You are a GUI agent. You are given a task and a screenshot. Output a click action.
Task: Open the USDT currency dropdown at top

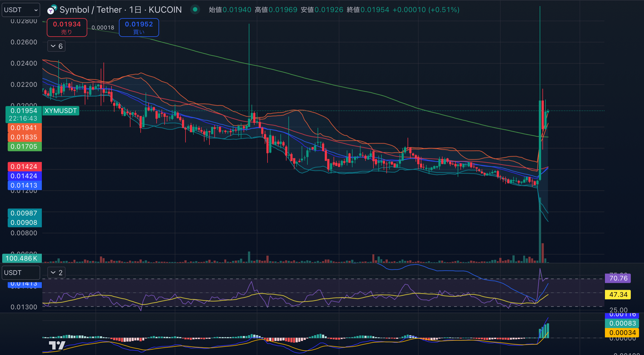pyautogui.click(x=21, y=10)
